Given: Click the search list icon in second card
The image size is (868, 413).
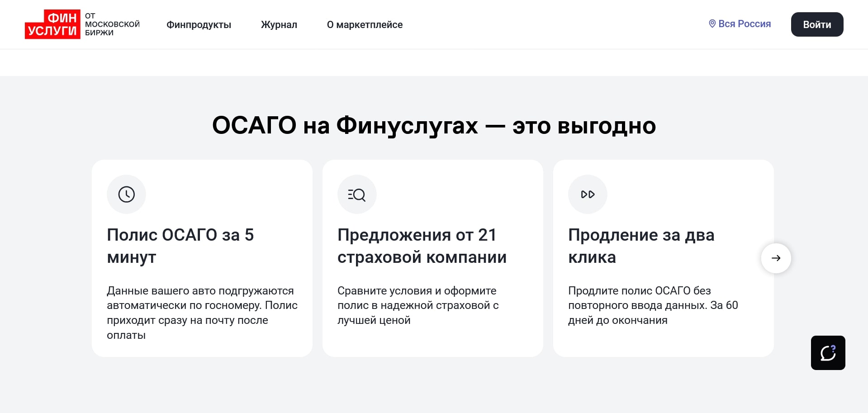Looking at the screenshot, I should click(357, 195).
